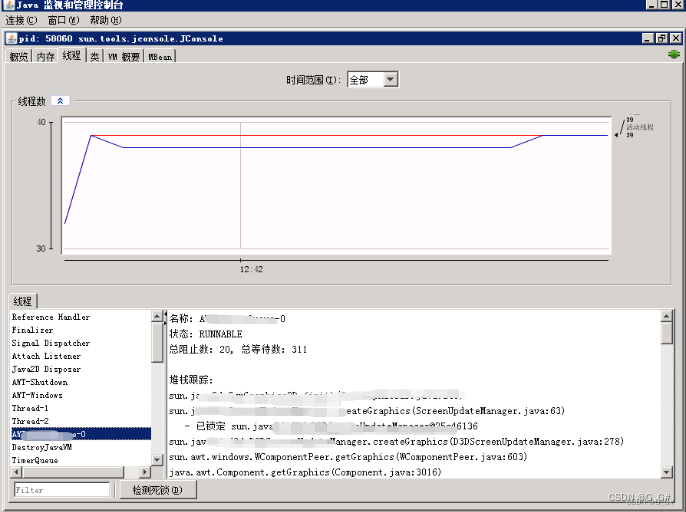Click the Java icon in the main title bar
The width and height of the screenshot is (686, 512).
8,6
